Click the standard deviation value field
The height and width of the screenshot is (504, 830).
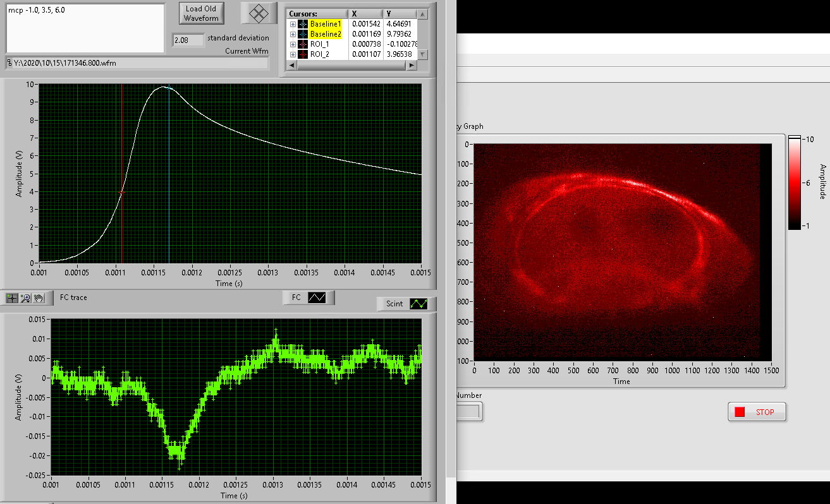188,40
